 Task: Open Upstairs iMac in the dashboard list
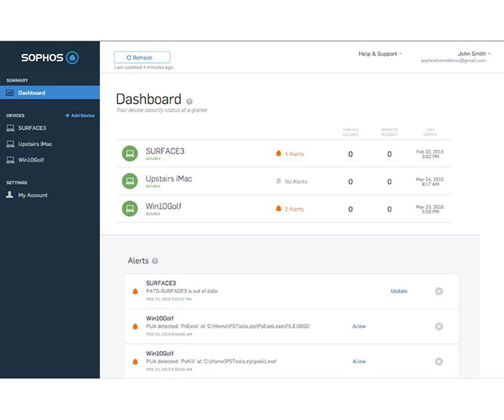pyautogui.click(x=168, y=179)
